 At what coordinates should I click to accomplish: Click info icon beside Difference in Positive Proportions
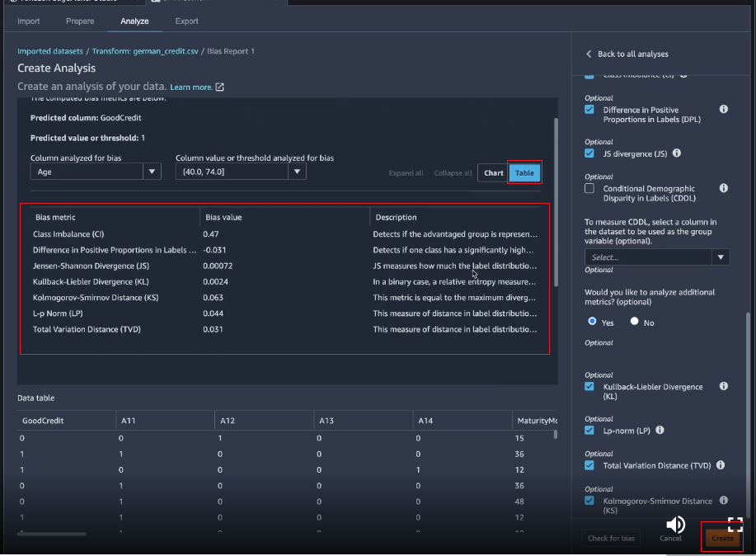(723, 109)
